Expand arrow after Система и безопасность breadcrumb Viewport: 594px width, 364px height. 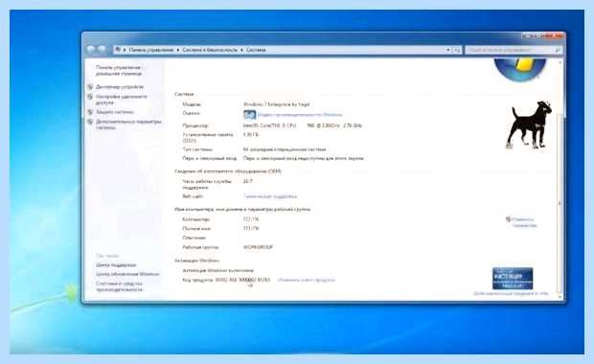coord(241,50)
